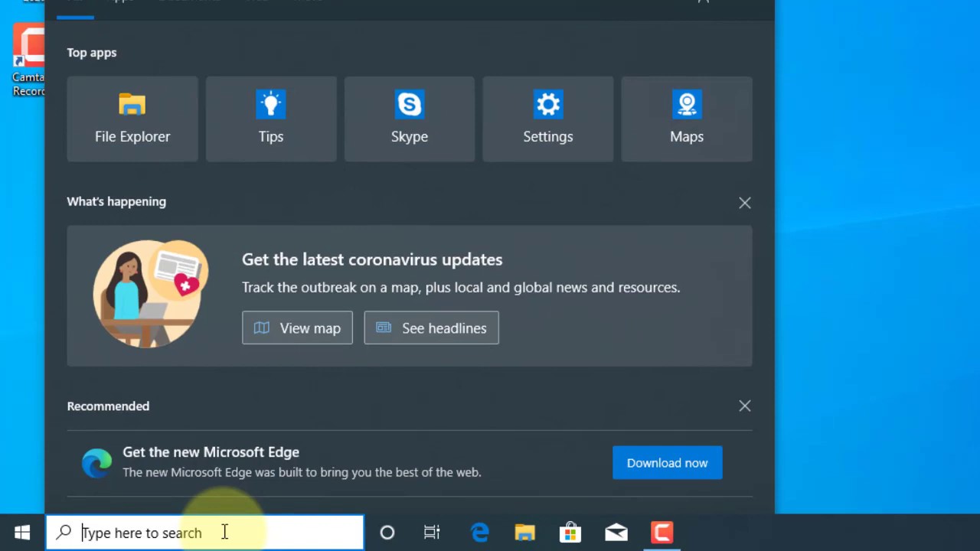Click the Top apps heading

pos(92,53)
